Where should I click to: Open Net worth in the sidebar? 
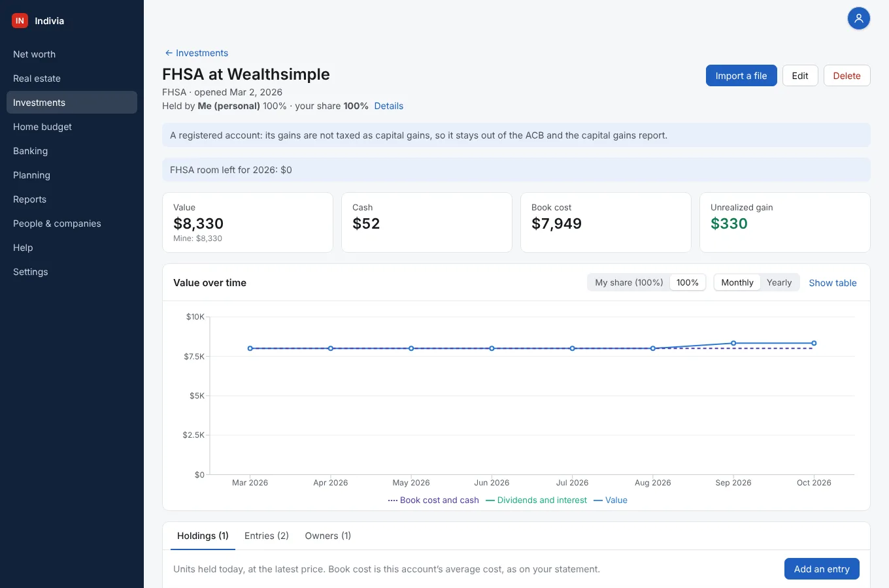(72, 54)
